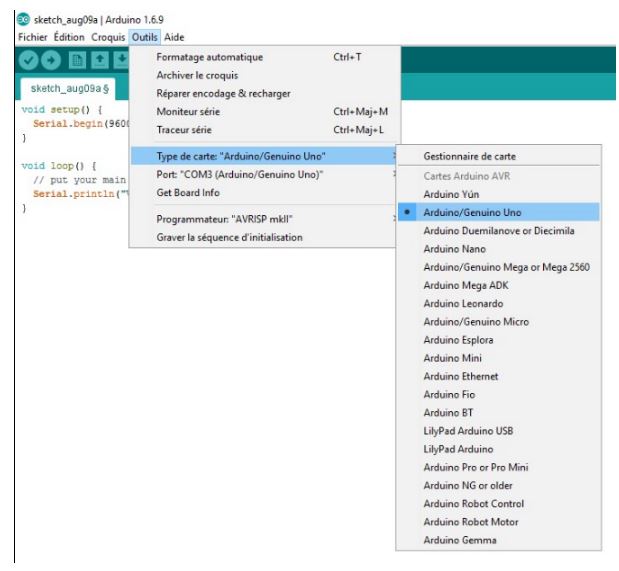Image resolution: width=619 pixels, height=571 pixels.
Task: Select Arduino Duemilanove or Diecimila board
Action: [x=499, y=230]
